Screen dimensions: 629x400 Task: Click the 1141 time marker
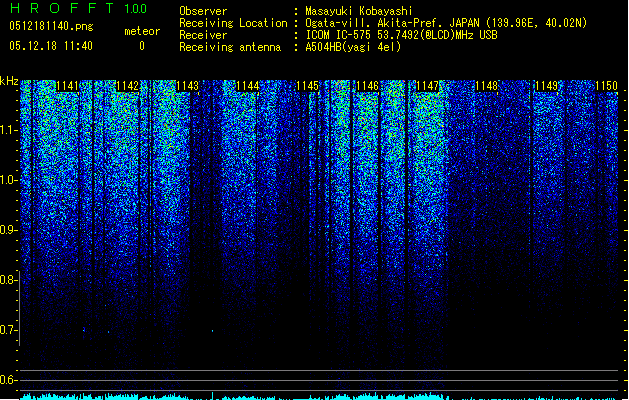click(67, 86)
